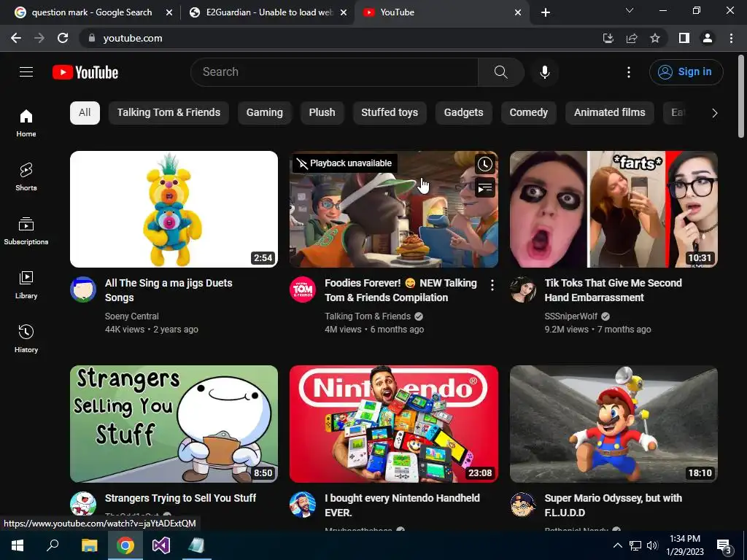Show more category chips with right arrow
This screenshot has width=747, height=560.
714,113
